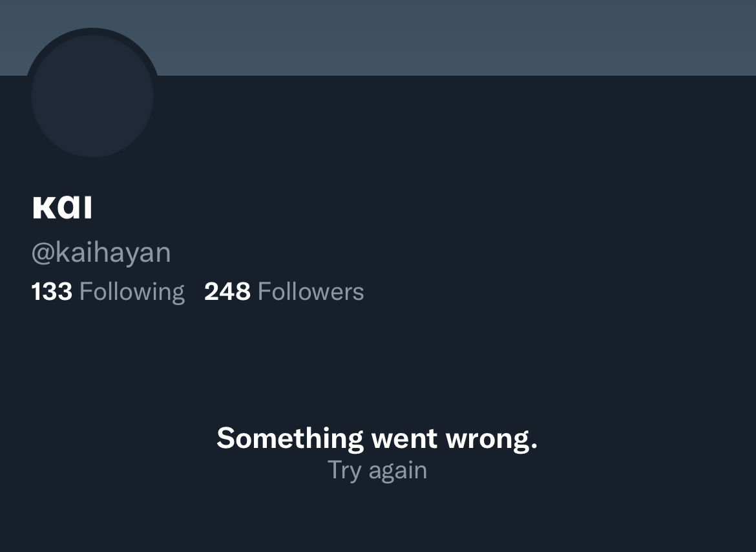Image resolution: width=756 pixels, height=552 pixels.
Task: View kai's profile picture
Action: click(92, 96)
